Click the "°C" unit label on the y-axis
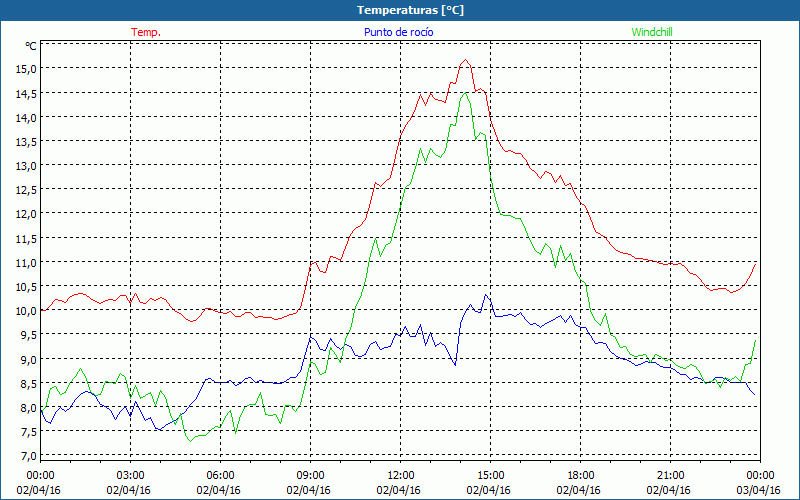Screen dimensions: 800x500 coord(31,46)
